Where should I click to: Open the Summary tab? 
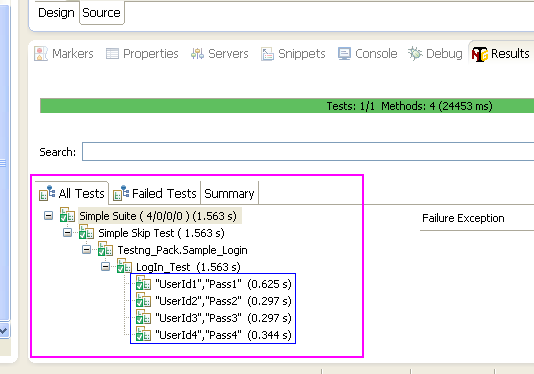230,193
